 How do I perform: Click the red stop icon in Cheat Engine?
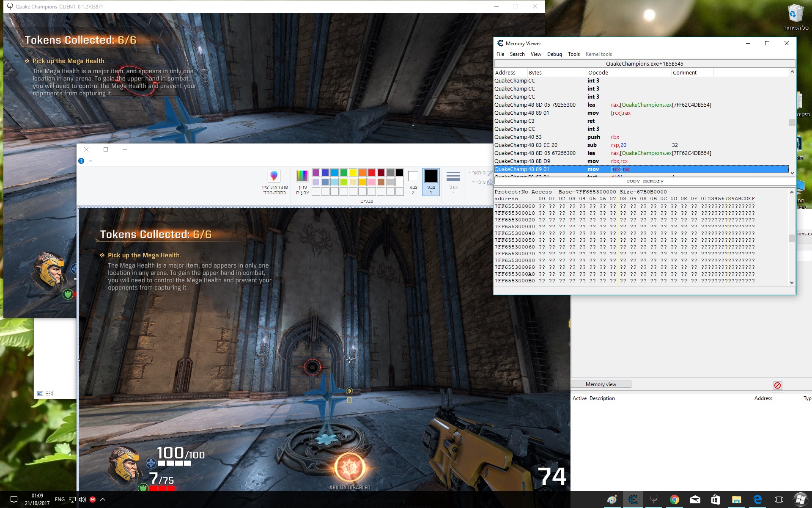click(x=777, y=385)
